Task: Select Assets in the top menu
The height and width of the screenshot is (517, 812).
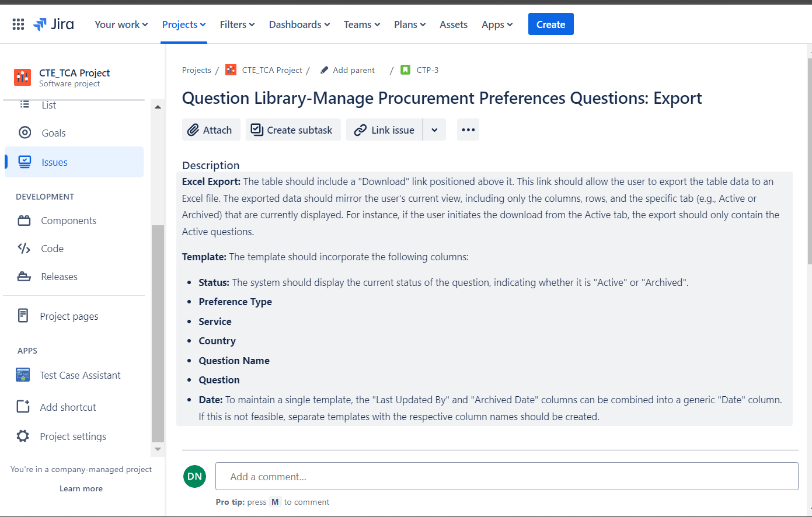Action: [x=454, y=25]
